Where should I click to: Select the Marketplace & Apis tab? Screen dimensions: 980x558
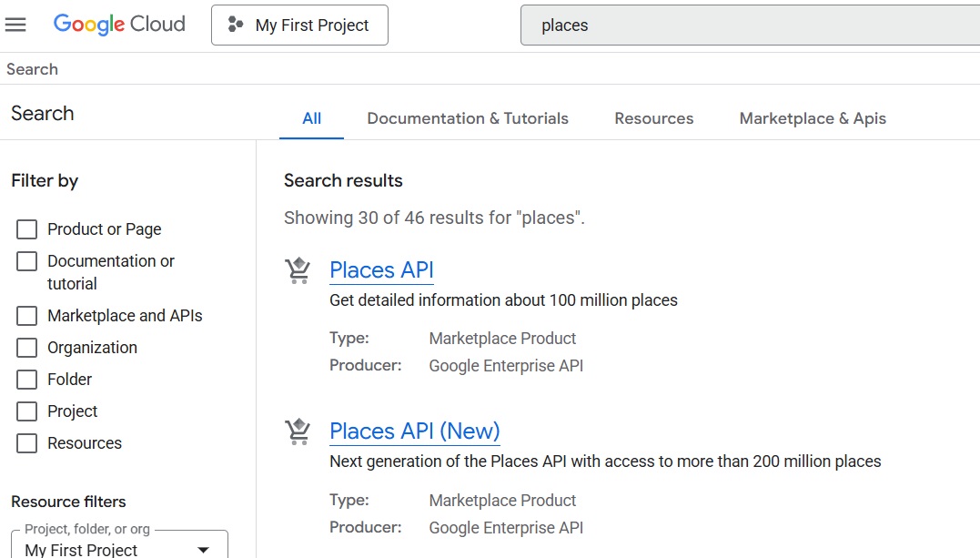(812, 118)
